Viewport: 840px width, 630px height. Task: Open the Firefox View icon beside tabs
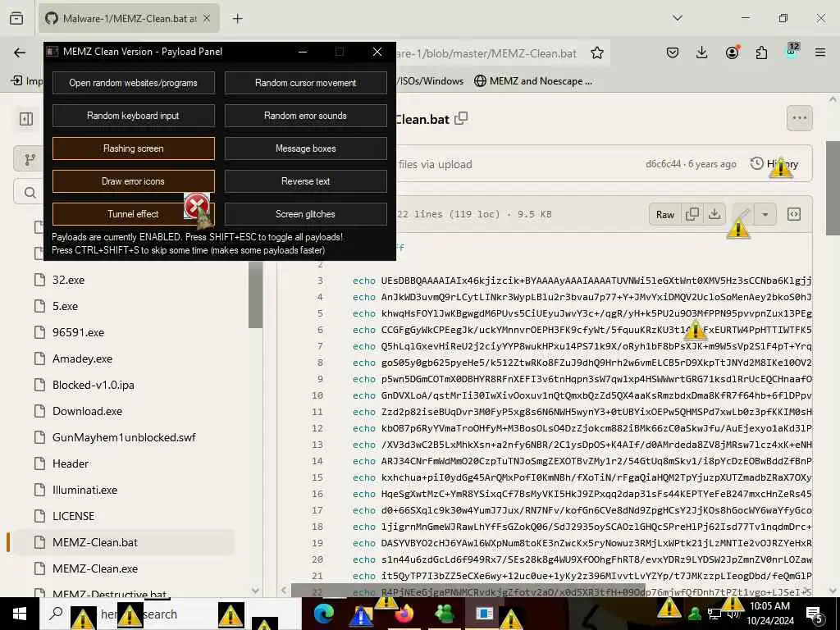point(16,18)
